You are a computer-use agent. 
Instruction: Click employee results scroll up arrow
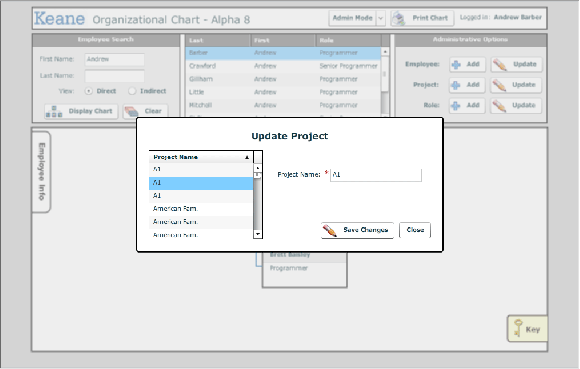pyautogui.click(x=385, y=52)
